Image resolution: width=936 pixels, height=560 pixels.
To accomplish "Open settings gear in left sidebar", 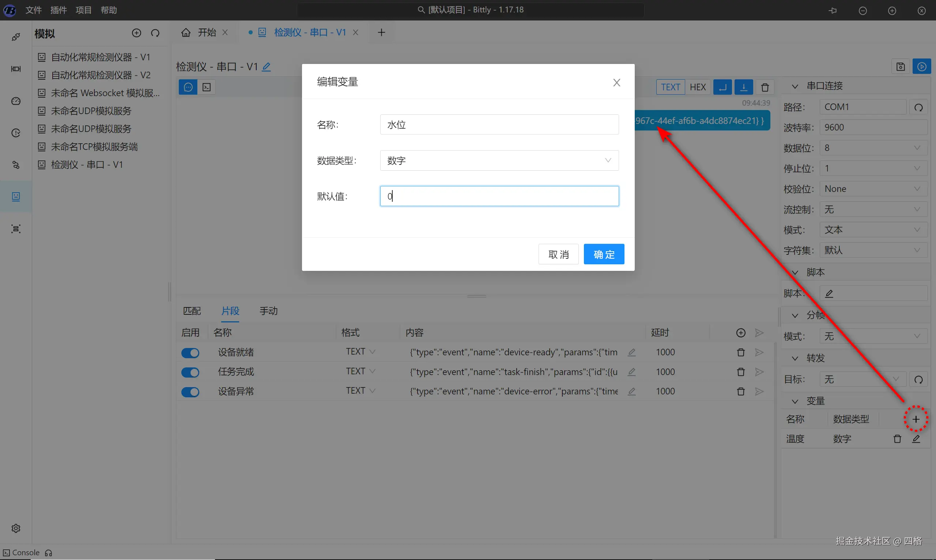I will click(x=16, y=528).
